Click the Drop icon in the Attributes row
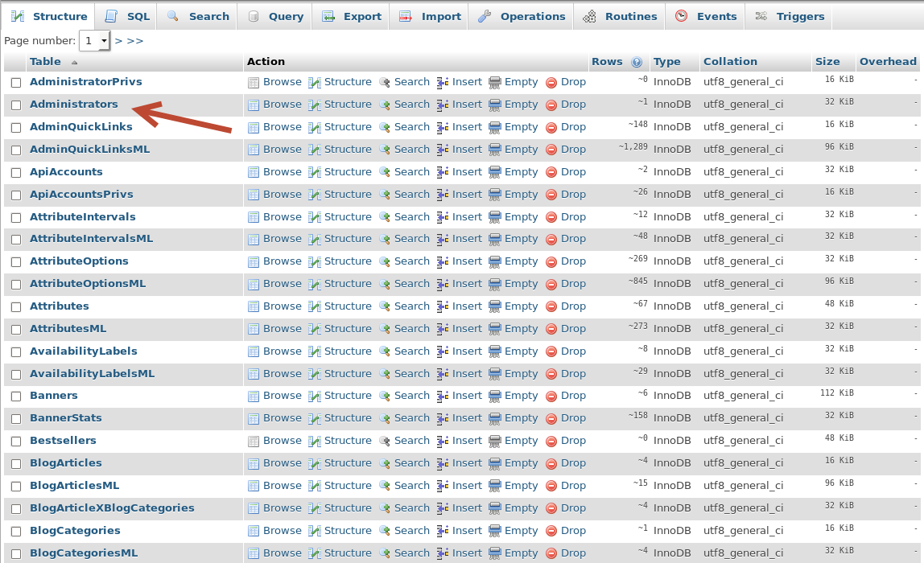The image size is (924, 563). [551, 306]
